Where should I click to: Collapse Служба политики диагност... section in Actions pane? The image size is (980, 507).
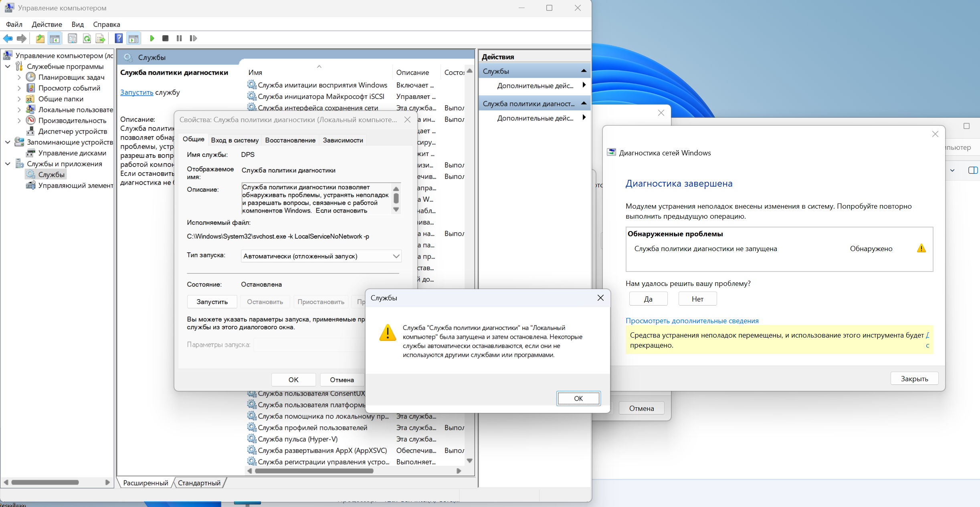click(584, 103)
